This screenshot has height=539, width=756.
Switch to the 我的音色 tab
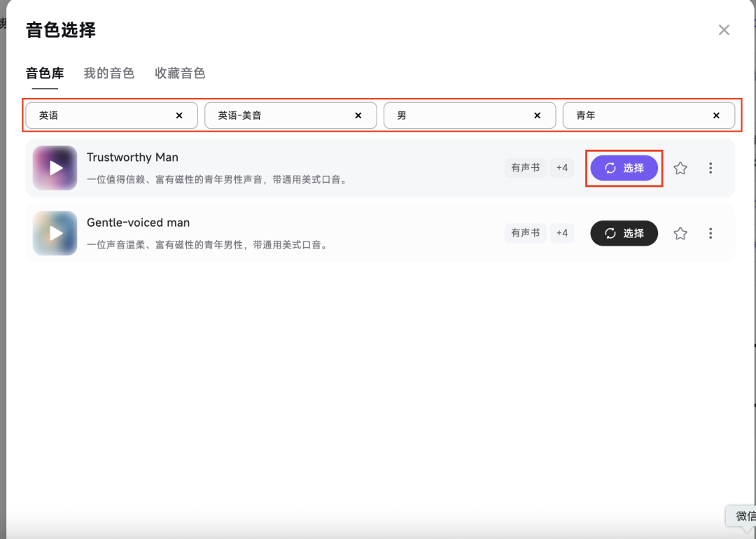click(108, 73)
